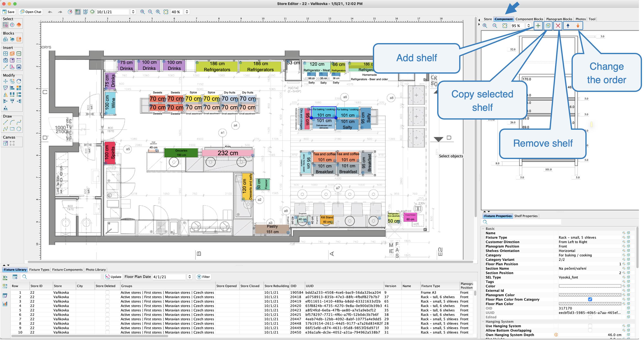
Task: Click the Redo arrow in top toolbar
Action: tap(60, 12)
